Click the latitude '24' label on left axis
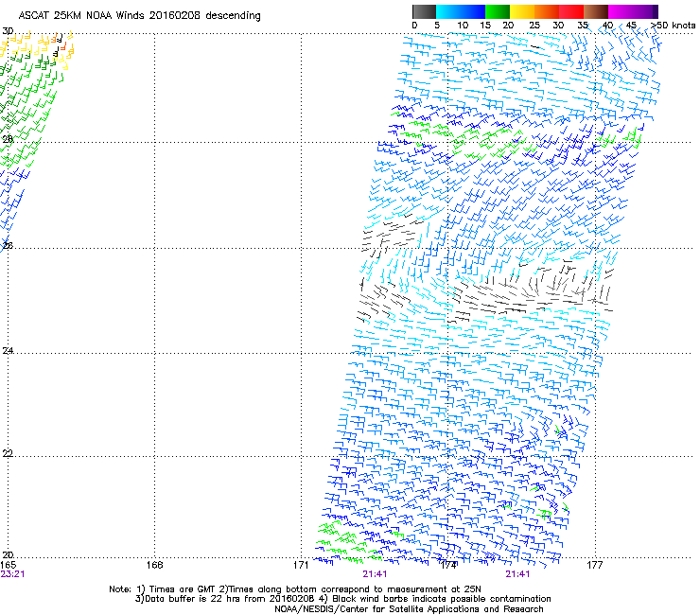Screen dimensions: 700x615 [8, 351]
